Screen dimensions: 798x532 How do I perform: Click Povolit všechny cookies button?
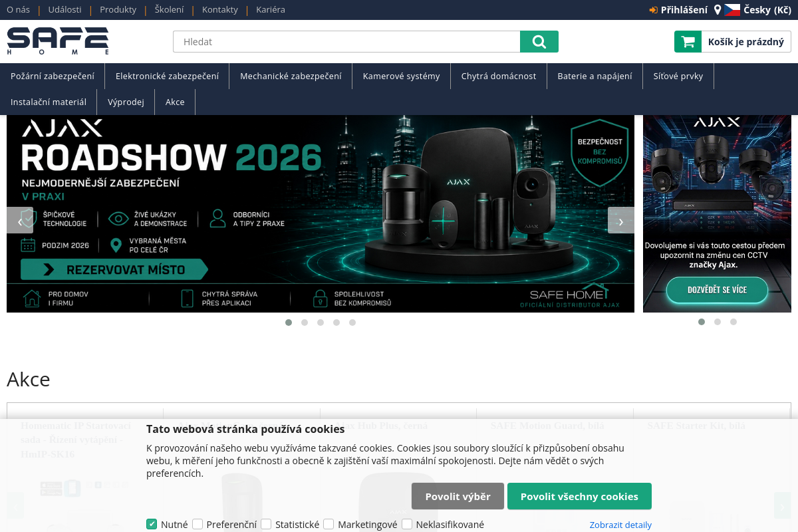tap(579, 496)
